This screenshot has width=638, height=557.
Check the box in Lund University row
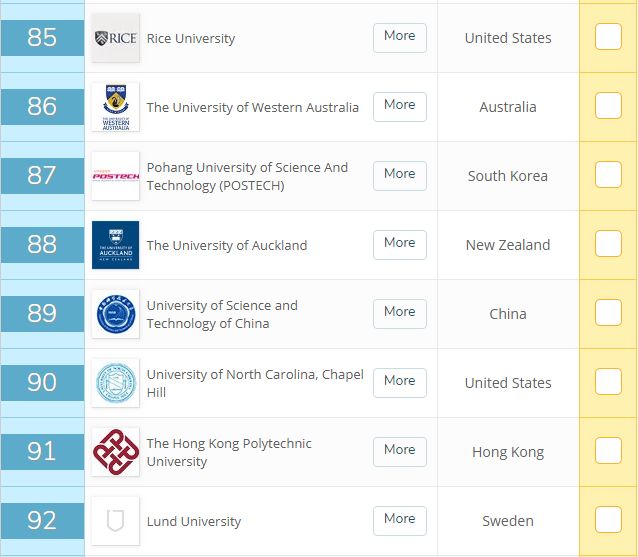608,520
